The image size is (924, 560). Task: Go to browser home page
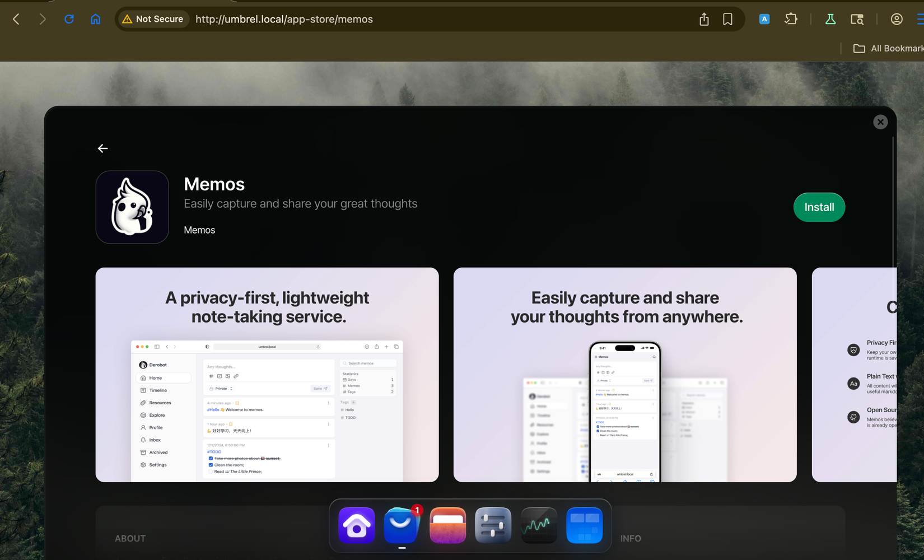(x=96, y=19)
